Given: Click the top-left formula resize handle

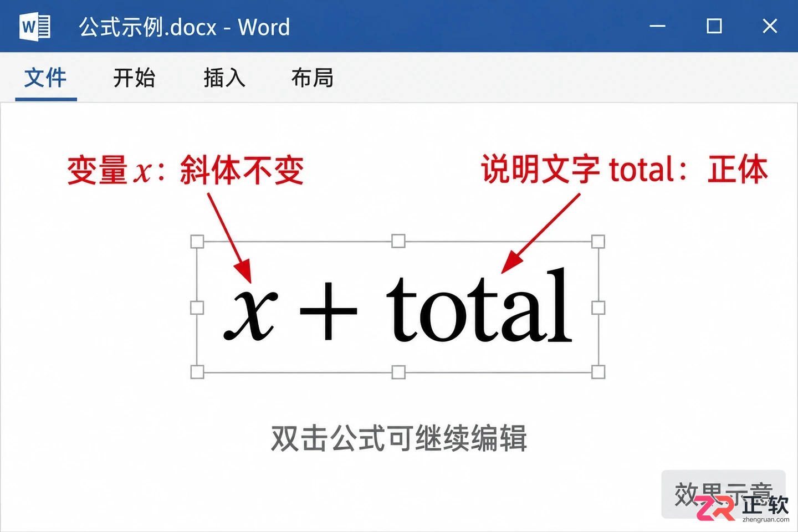Looking at the screenshot, I should coord(197,242).
